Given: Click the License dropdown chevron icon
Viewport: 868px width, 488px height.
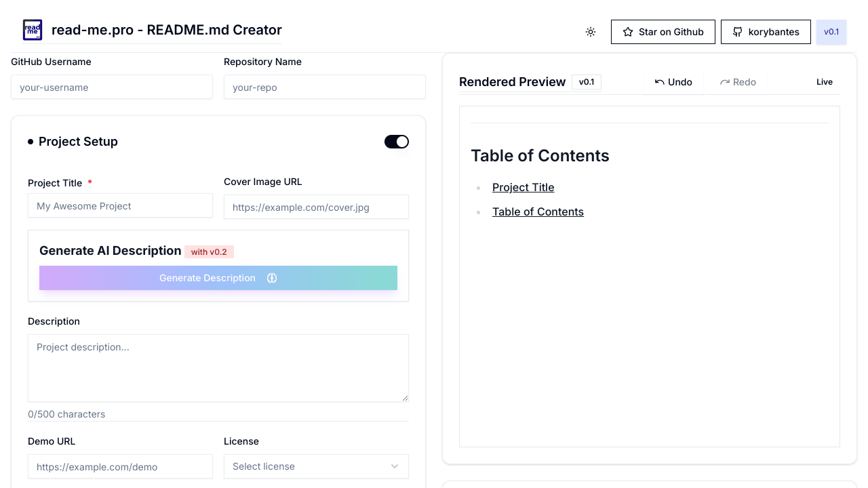Looking at the screenshot, I should point(395,466).
